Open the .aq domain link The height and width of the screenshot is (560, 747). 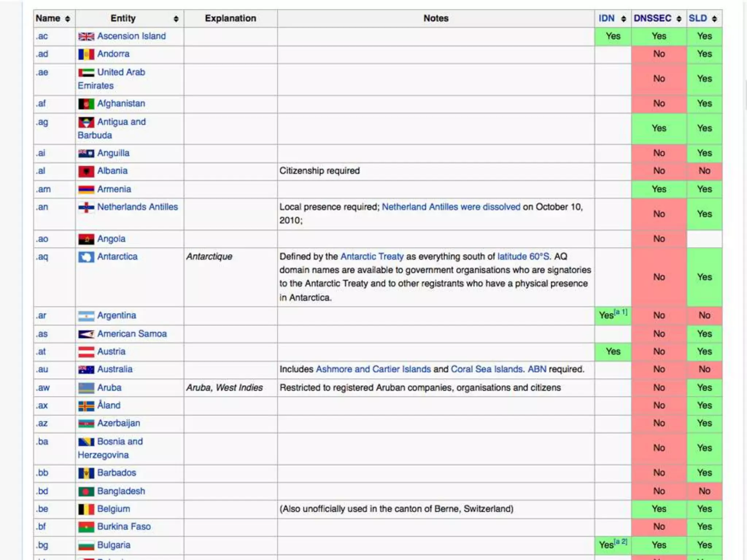[42, 257]
